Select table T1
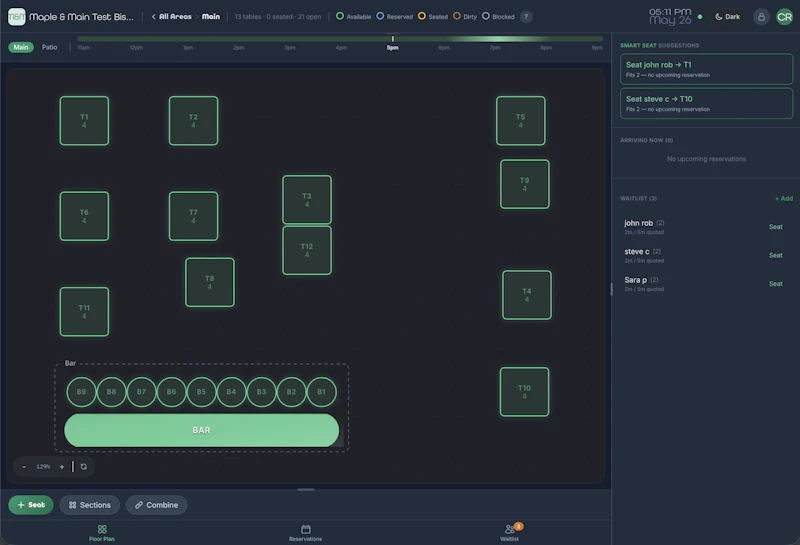Image resolution: width=800 pixels, height=545 pixels. (x=84, y=121)
